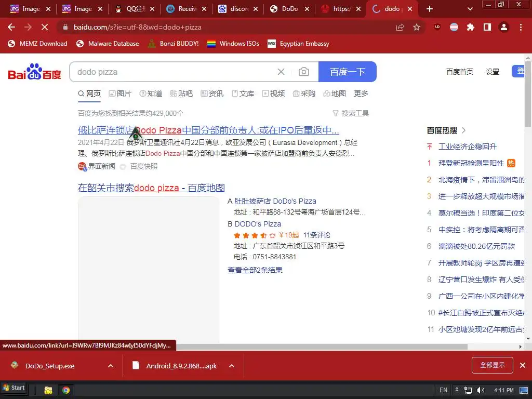
Task: Select the 采购 search tab
Action: click(x=304, y=94)
